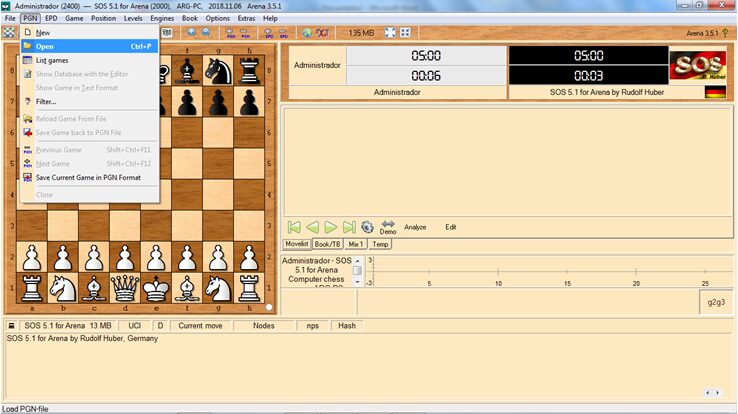
Task: Jump to the last move with the end arrow
Action: point(349,227)
